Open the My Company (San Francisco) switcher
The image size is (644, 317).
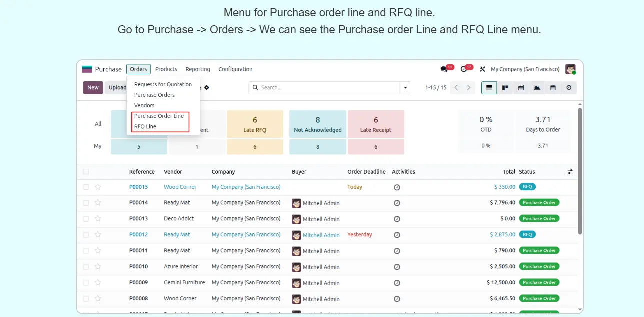pos(525,69)
